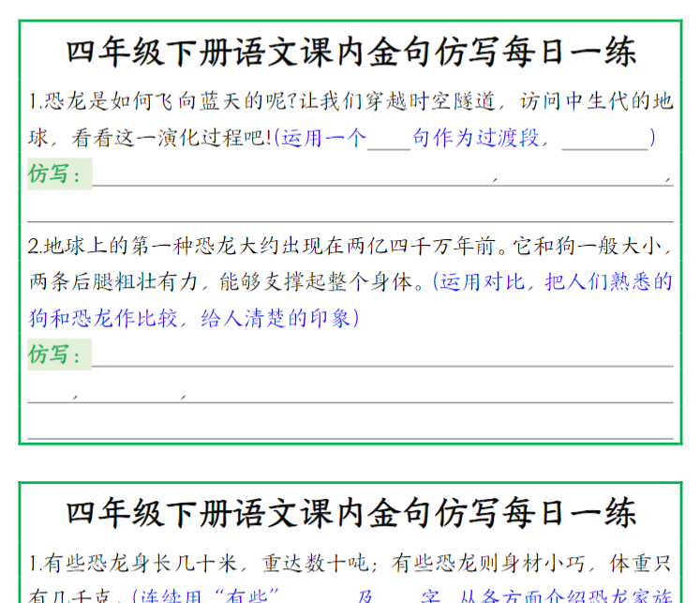Viewport: 700px width, 603px height.
Task: Click the text line starting with 两条后腿粗壮有力
Action: point(225,282)
